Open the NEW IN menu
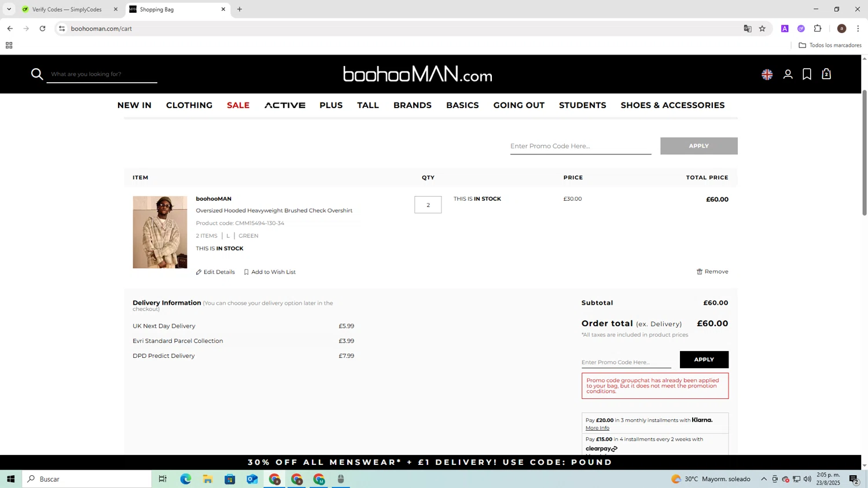 (134, 105)
